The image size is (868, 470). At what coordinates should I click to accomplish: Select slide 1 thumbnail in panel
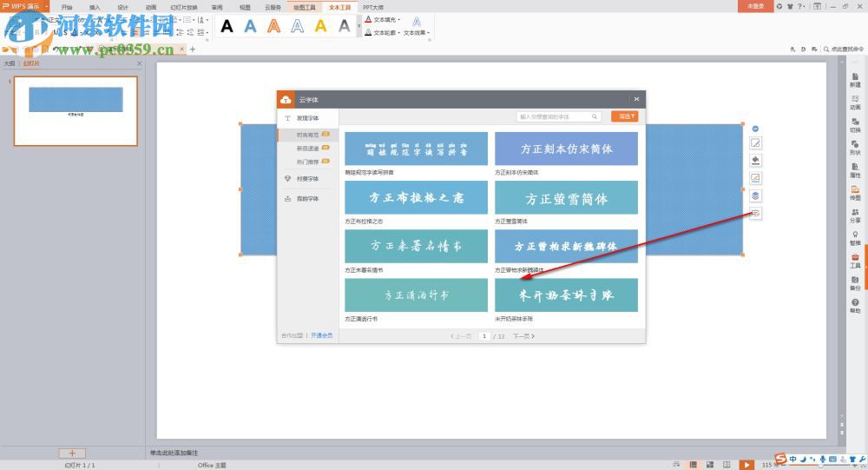pos(76,111)
